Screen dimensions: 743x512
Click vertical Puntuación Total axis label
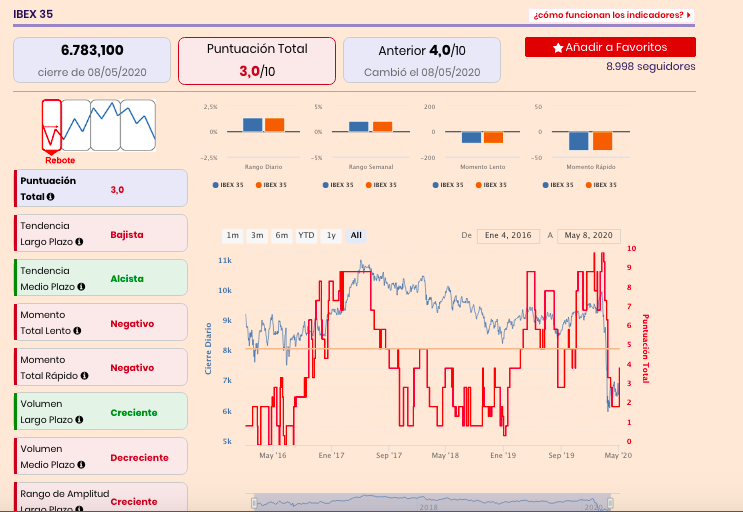[x=645, y=349]
